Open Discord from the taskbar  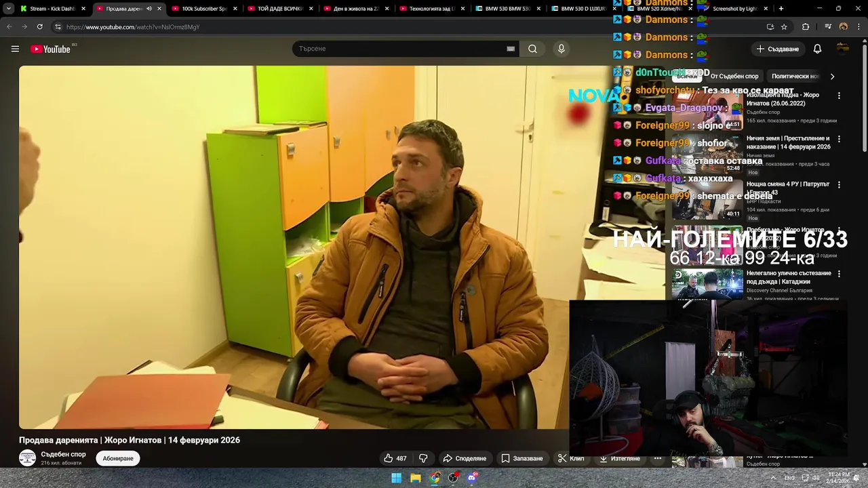472,478
